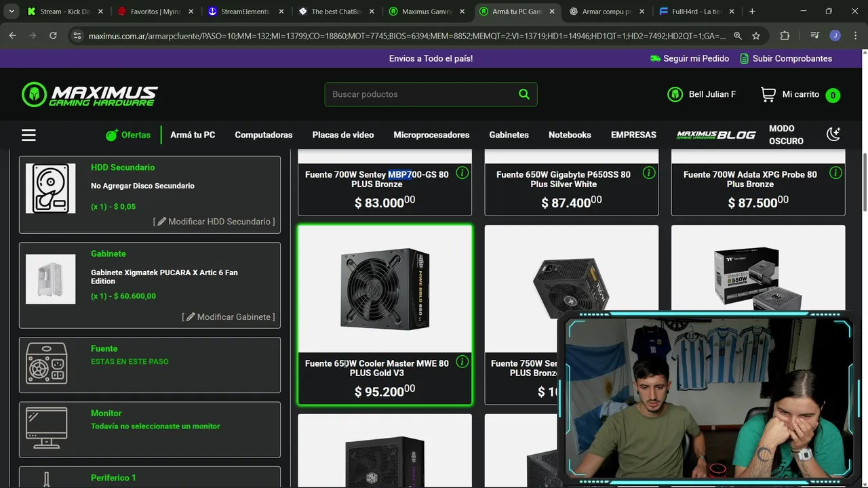Click the Bell Julian F account avatar
This screenshot has width=868, height=488.
click(675, 95)
